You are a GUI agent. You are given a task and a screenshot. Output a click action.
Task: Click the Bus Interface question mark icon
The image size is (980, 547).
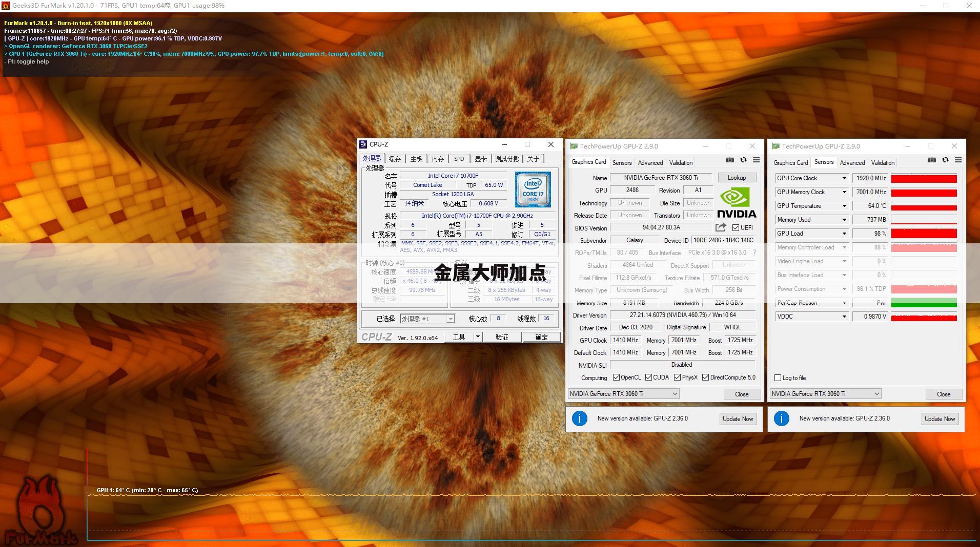coord(754,253)
